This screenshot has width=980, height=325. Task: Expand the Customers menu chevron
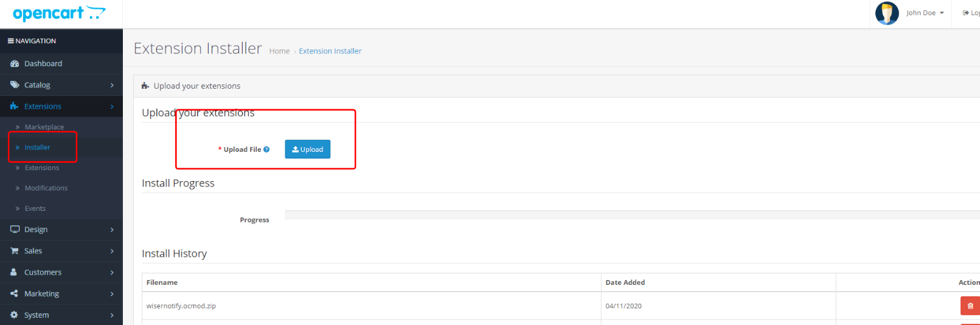(112, 272)
